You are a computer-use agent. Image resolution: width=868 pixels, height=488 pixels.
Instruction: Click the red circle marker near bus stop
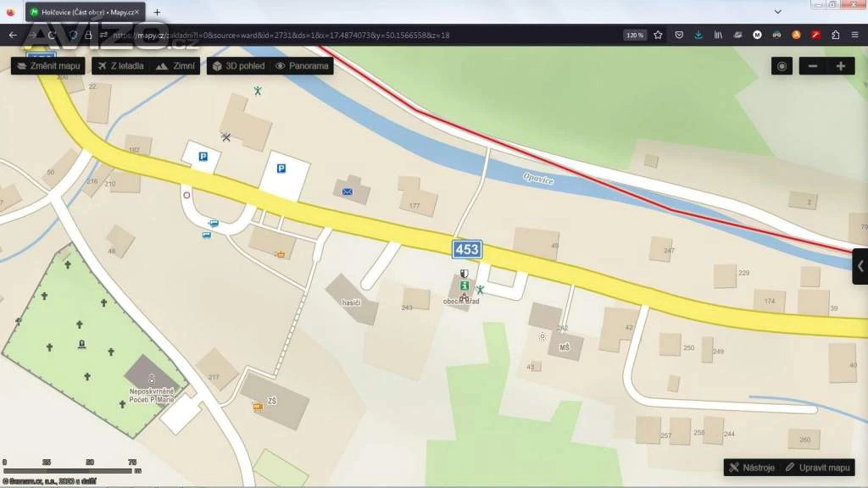(x=186, y=196)
